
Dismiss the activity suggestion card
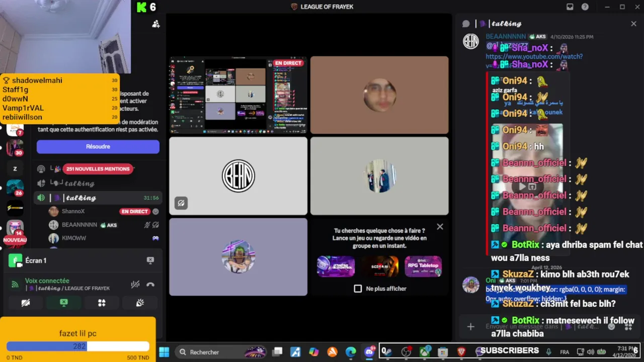click(440, 227)
